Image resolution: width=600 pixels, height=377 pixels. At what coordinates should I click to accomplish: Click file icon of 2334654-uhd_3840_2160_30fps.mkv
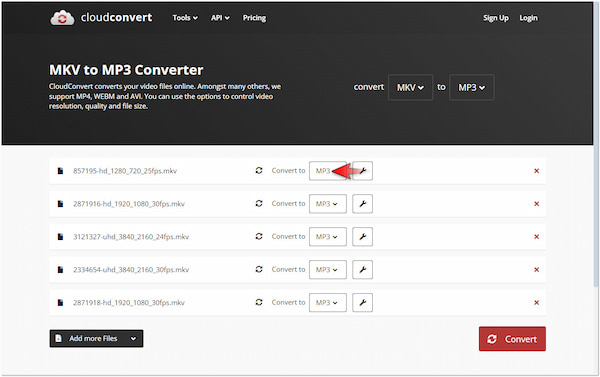(60, 269)
